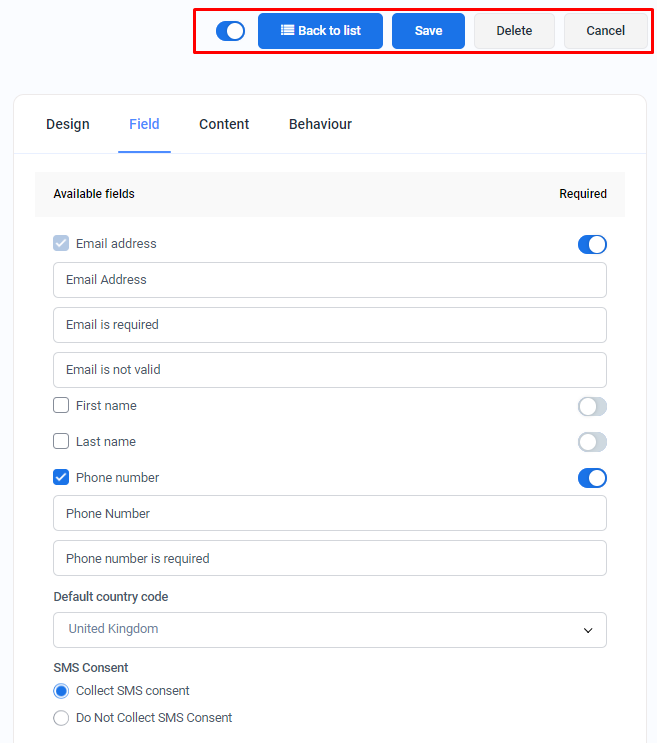Switch to the Design tab
Image resolution: width=657 pixels, height=743 pixels.
click(68, 124)
